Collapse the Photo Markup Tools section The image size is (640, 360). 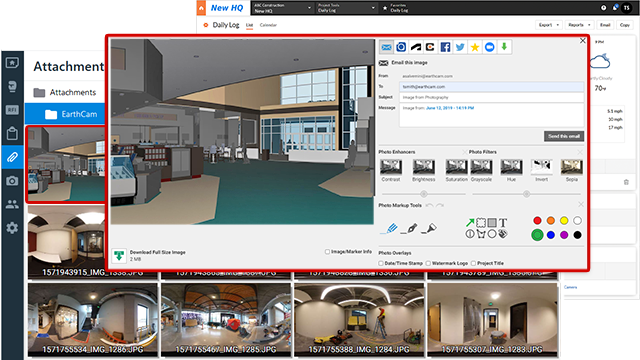pyautogui.click(x=580, y=204)
